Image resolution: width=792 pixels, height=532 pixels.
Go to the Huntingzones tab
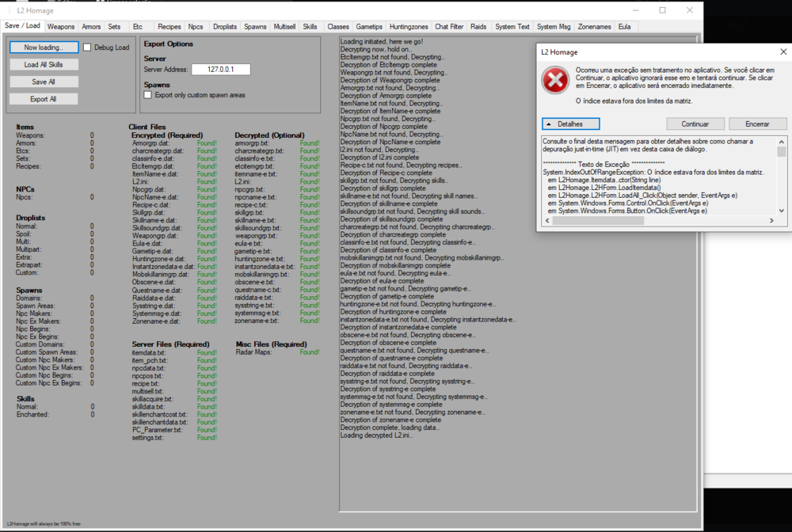[x=409, y=27]
